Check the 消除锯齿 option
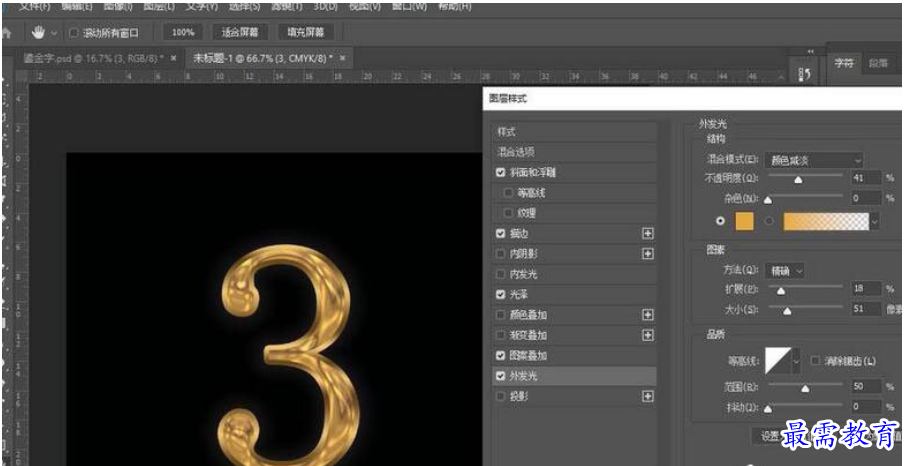 click(x=815, y=361)
